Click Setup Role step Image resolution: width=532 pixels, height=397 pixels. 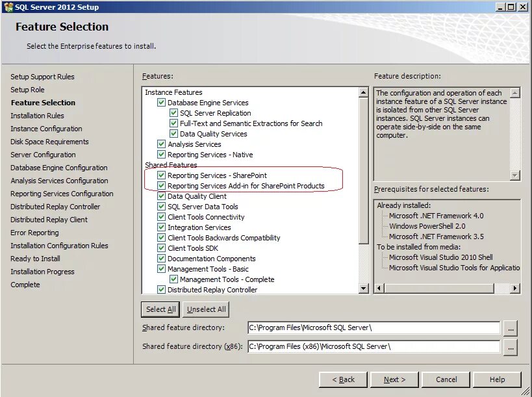coord(27,90)
